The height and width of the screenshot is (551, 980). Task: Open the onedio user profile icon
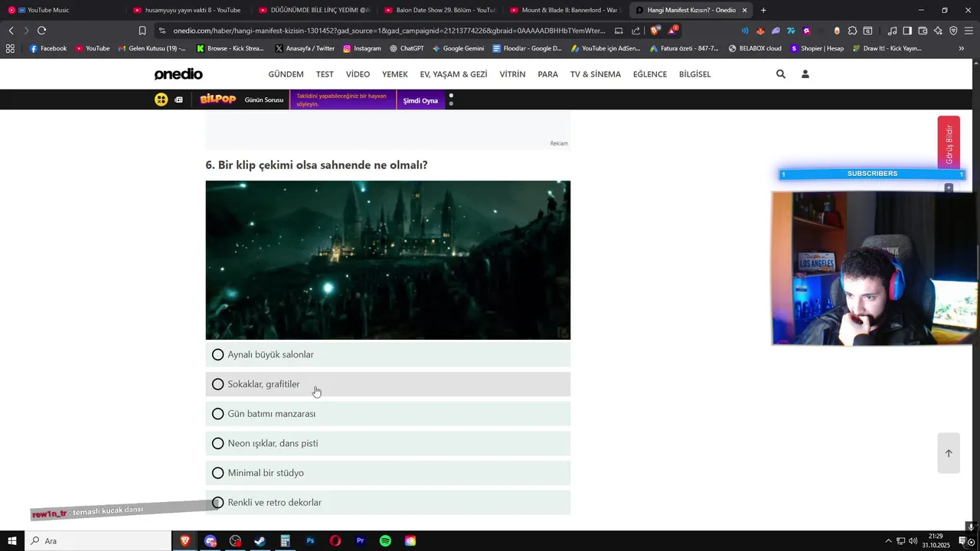805,74
